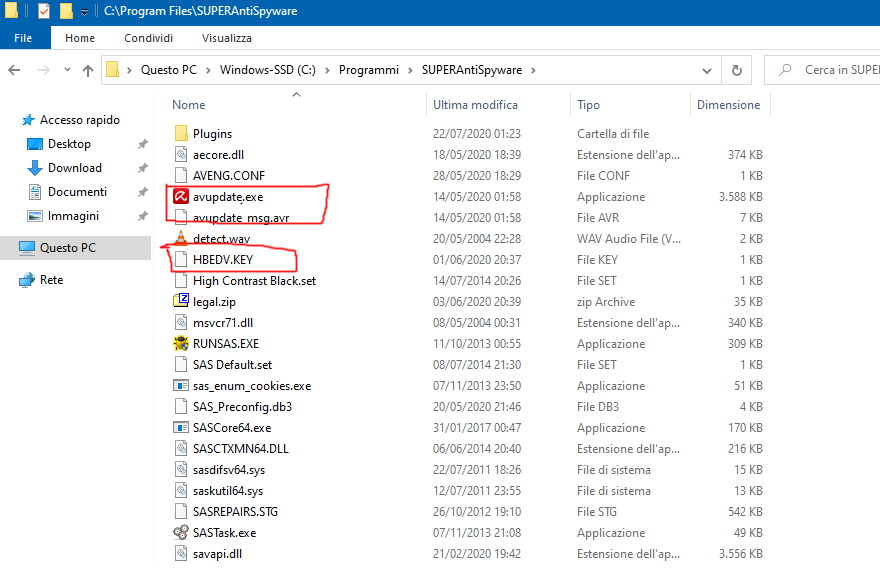Image resolution: width=880 pixels, height=570 pixels.
Task: Switch to the Home ribbon tab
Action: coord(80,38)
